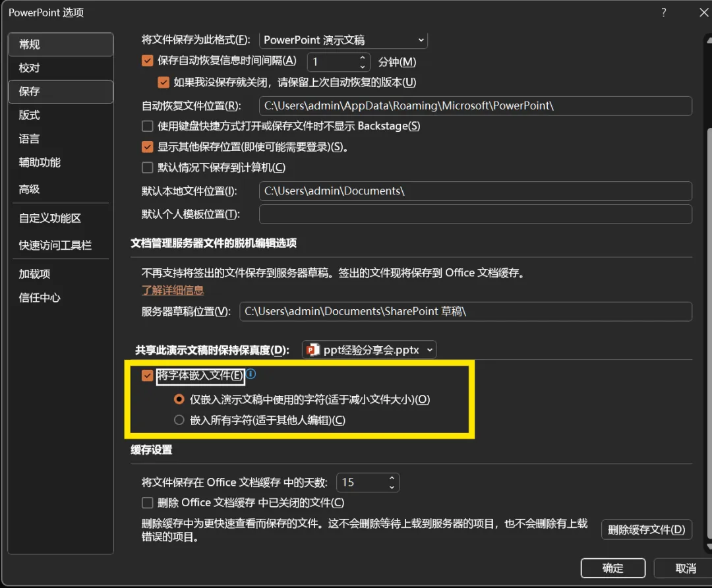Screen dimensions: 712x588
Task: Open the 了解详细信息 link
Action: coord(173,291)
